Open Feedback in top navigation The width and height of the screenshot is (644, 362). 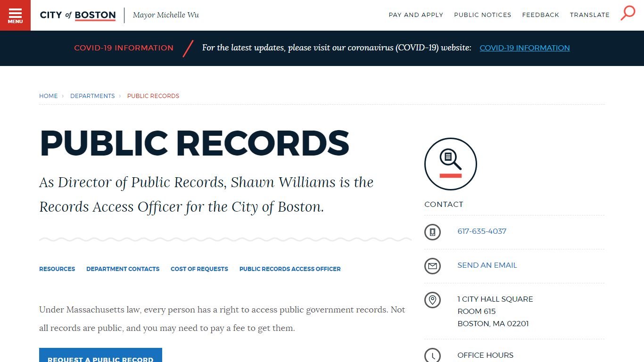pyautogui.click(x=540, y=15)
